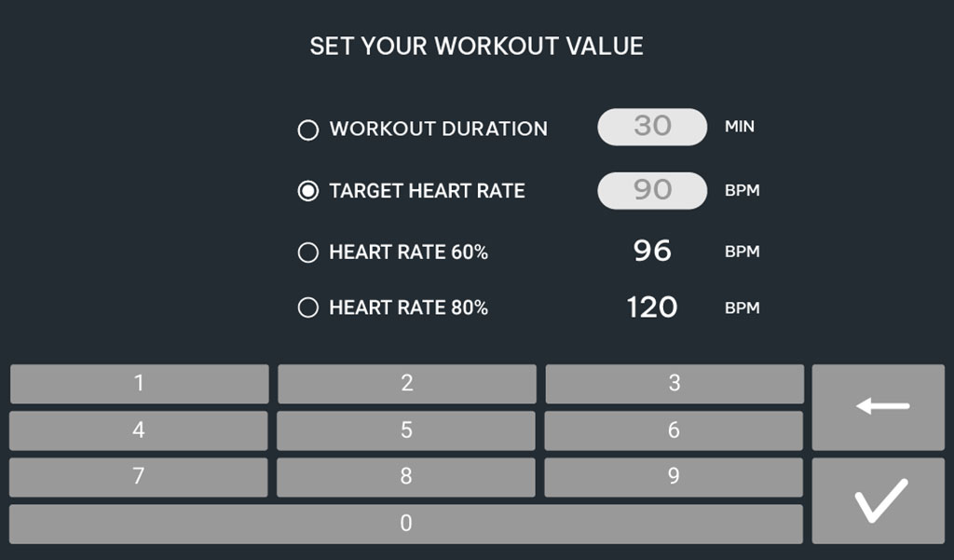Select the Workout Duration radio button
Image resolution: width=954 pixels, height=560 pixels.
coord(307,130)
